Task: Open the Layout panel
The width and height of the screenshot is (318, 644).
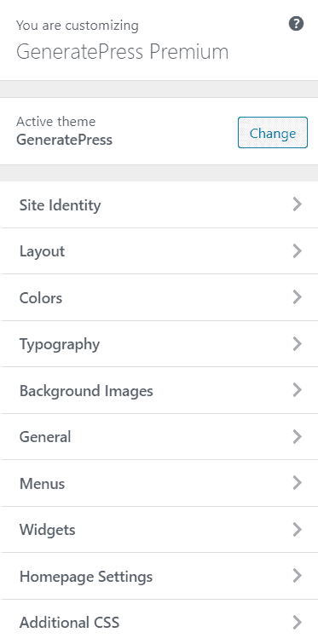Action: pos(159,251)
